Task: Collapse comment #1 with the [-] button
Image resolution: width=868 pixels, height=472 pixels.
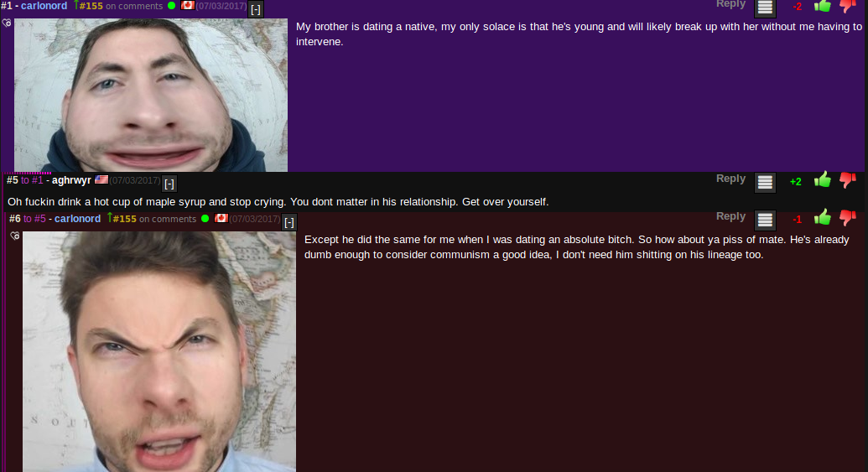Action: [256, 9]
